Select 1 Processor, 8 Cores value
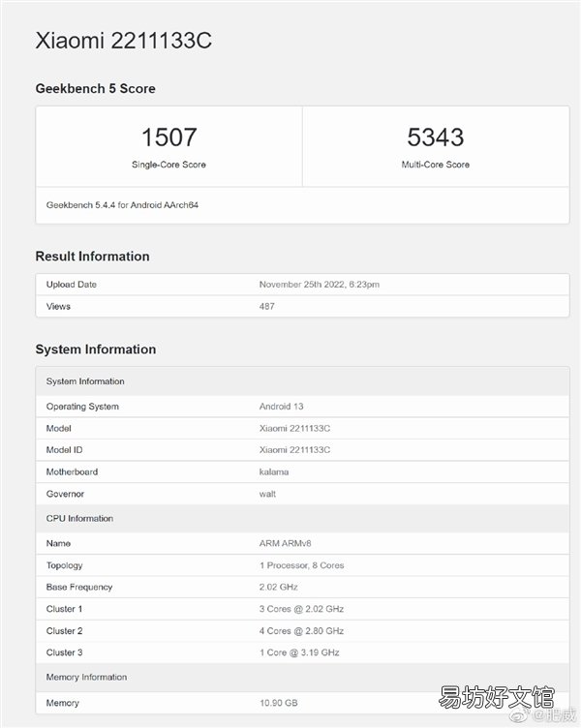This screenshot has height=728, width=581. [301, 565]
